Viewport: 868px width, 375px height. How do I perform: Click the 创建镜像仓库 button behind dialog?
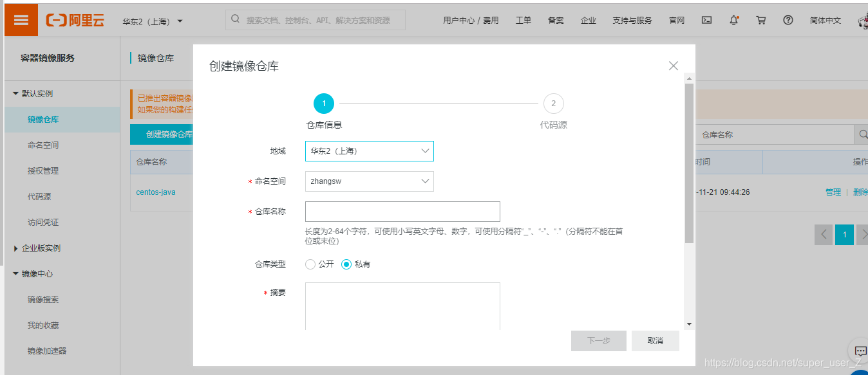(x=162, y=135)
